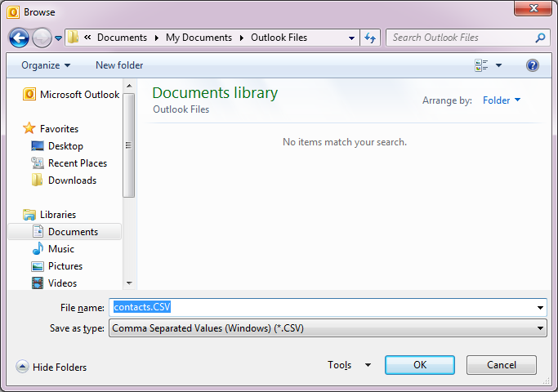
Task: Click the navigation pane scroll down arrow
Action: [x=129, y=283]
